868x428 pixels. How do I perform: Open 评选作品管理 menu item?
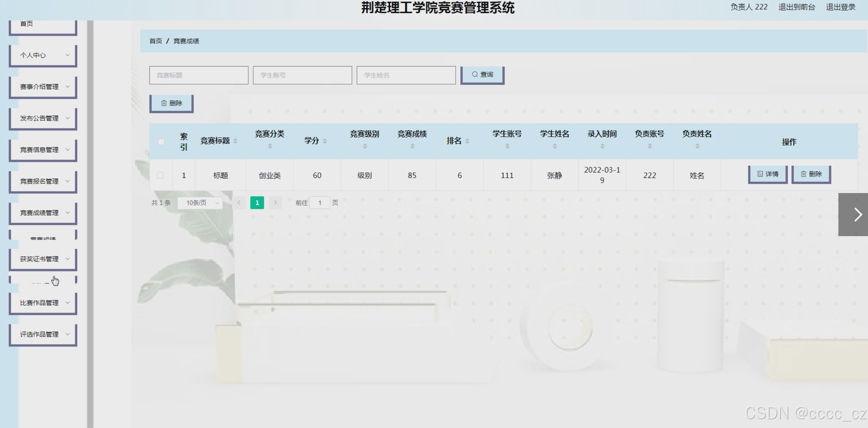(x=43, y=334)
